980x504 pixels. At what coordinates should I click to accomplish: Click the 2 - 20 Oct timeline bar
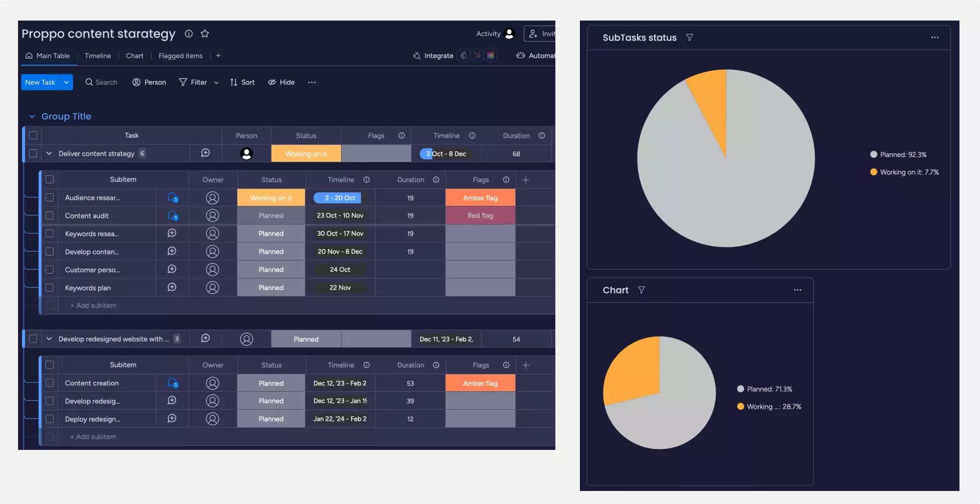[x=340, y=198]
